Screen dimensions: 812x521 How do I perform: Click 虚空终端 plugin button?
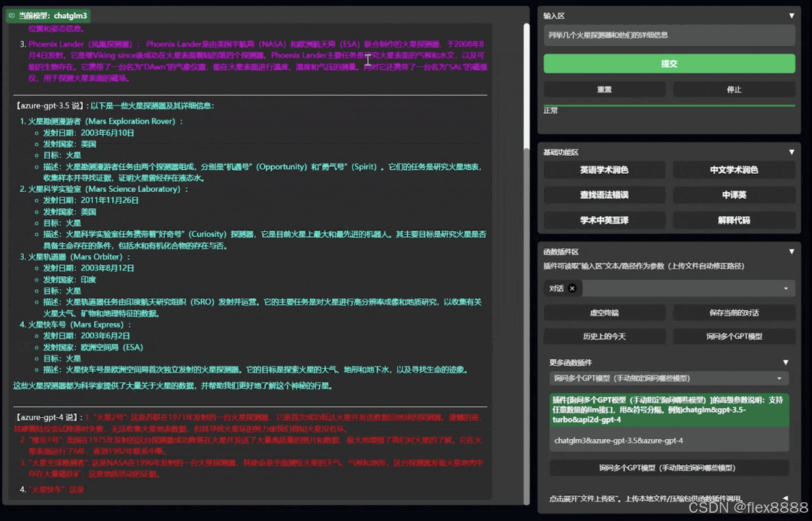tap(604, 312)
